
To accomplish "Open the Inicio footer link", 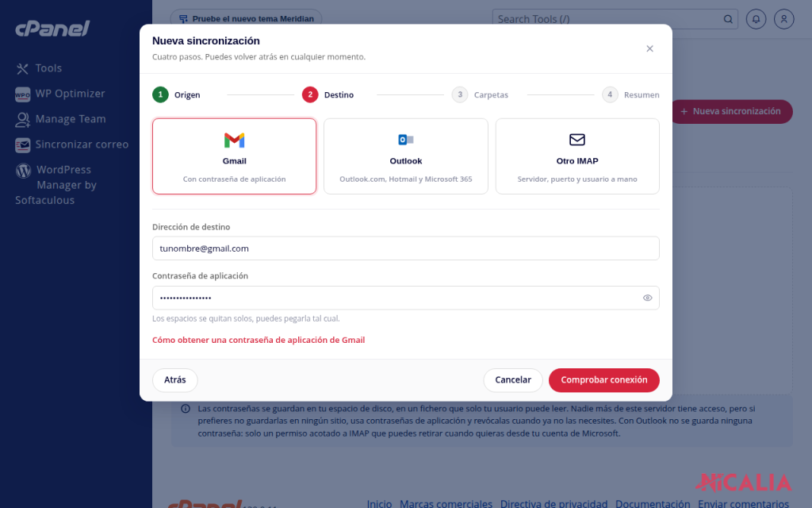I will tap(380, 503).
